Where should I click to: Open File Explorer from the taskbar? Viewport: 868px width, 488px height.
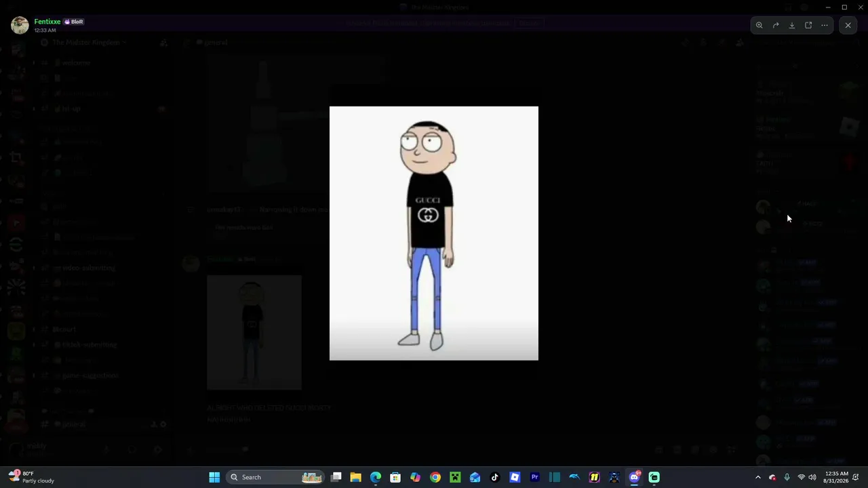[x=355, y=477]
